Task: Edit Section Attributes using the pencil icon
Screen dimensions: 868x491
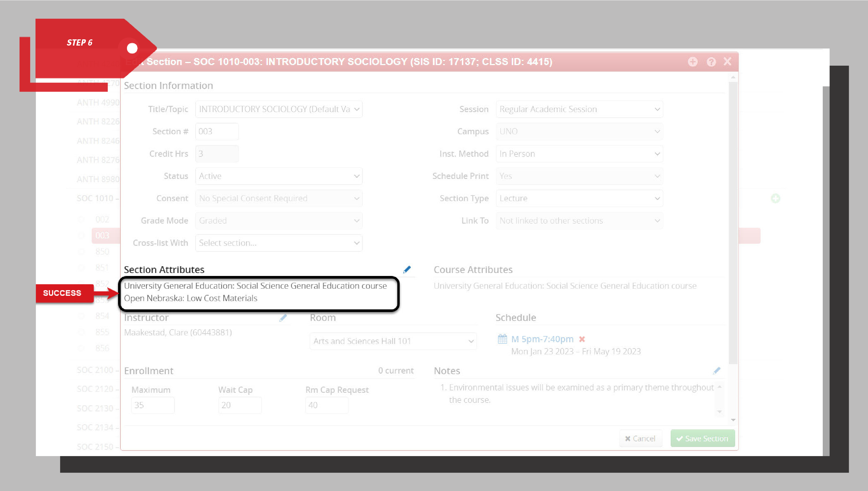Action: (x=407, y=269)
